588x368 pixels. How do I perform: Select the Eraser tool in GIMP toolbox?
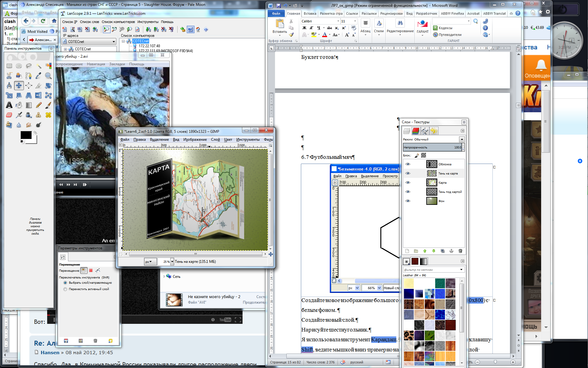coord(9,115)
